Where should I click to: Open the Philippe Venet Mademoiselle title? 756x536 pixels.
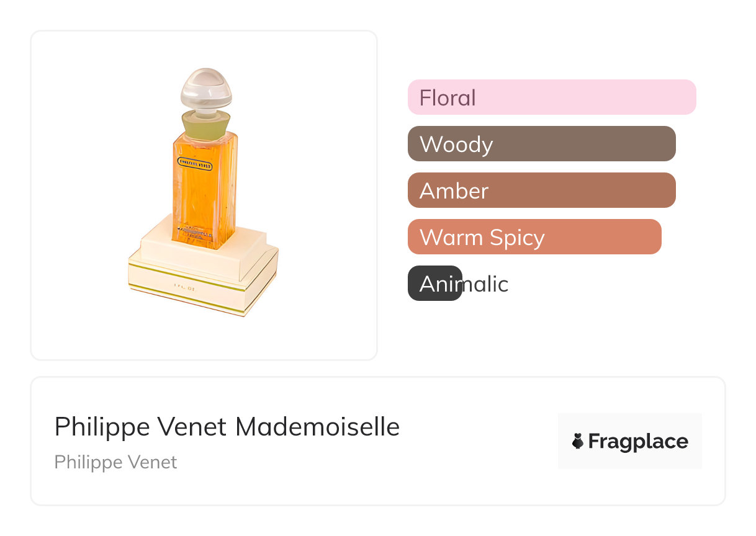pos(227,427)
